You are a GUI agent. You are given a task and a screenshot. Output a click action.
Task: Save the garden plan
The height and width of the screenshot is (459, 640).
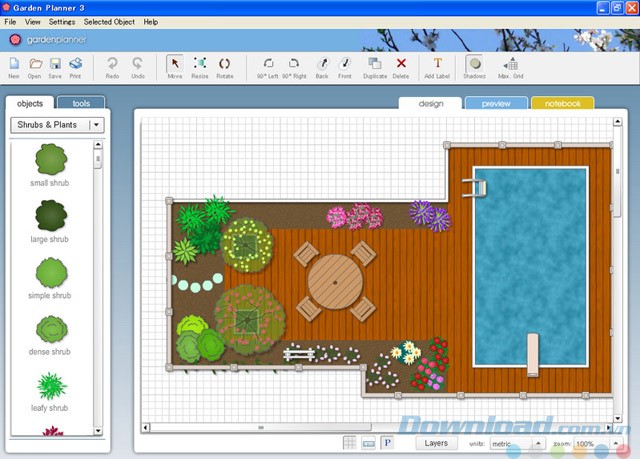55,67
